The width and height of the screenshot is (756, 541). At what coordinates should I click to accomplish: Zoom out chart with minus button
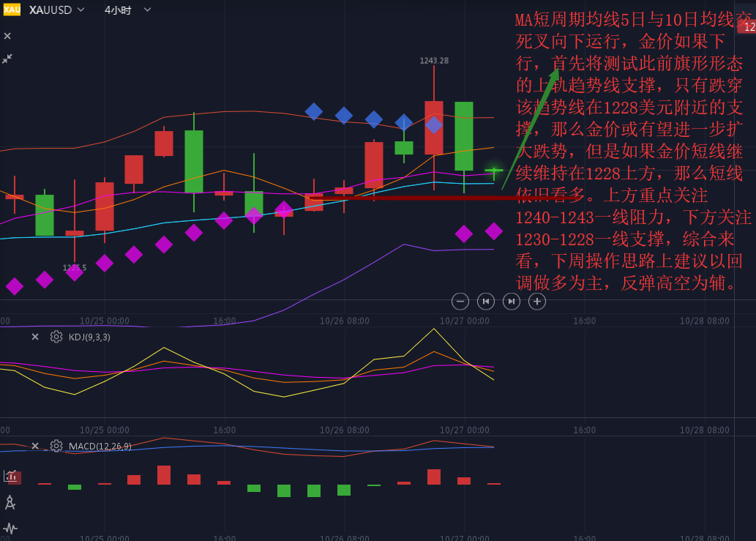pos(460,302)
